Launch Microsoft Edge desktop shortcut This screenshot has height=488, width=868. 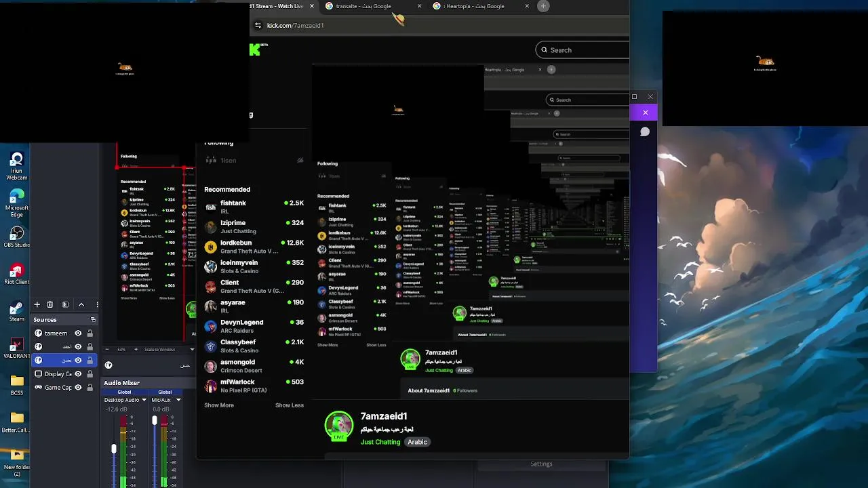17,203
